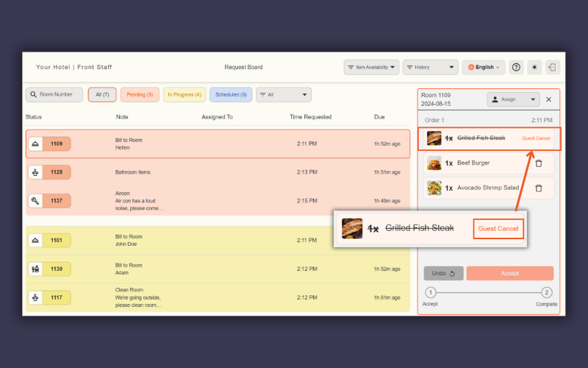Select the In Progress (4) tab
Viewport: 588px width, 368px height.
(x=184, y=94)
